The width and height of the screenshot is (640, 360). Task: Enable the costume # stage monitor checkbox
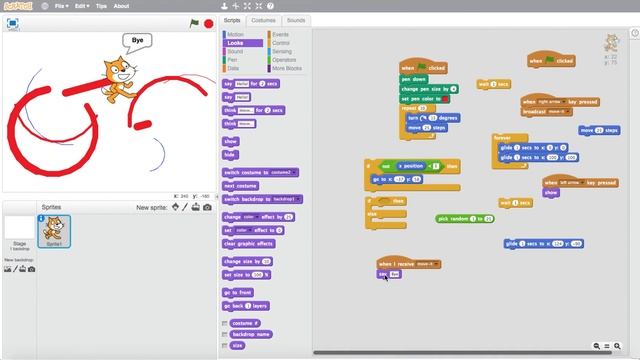tap(224, 323)
